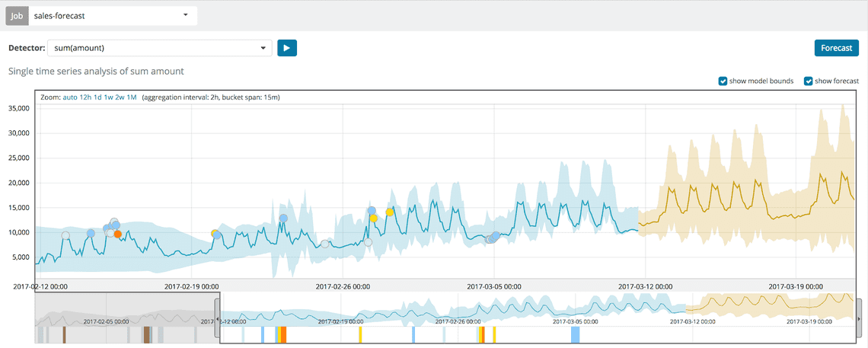The height and width of the screenshot is (348, 868).
Task: Zoom chart to 1M
Action: [132, 97]
